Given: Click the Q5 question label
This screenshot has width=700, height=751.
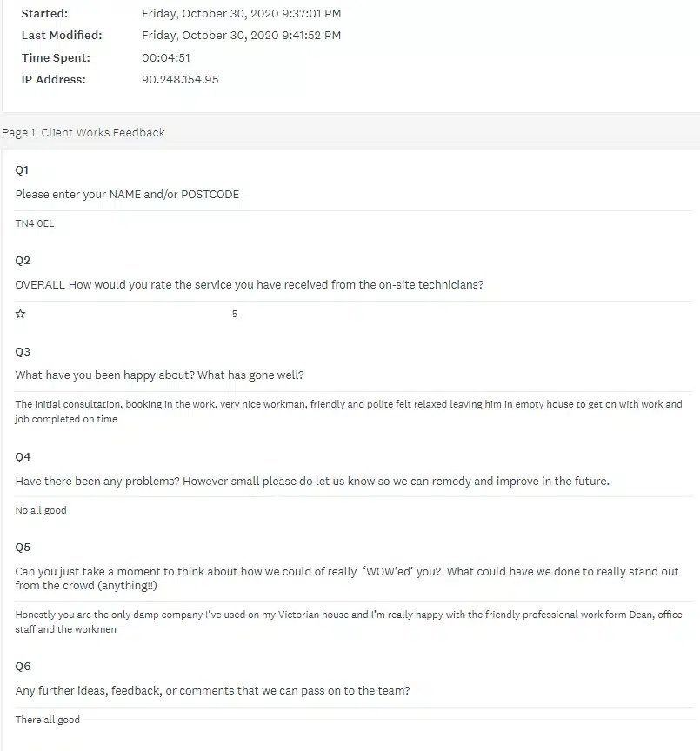Looking at the screenshot, I should pos(23,548).
